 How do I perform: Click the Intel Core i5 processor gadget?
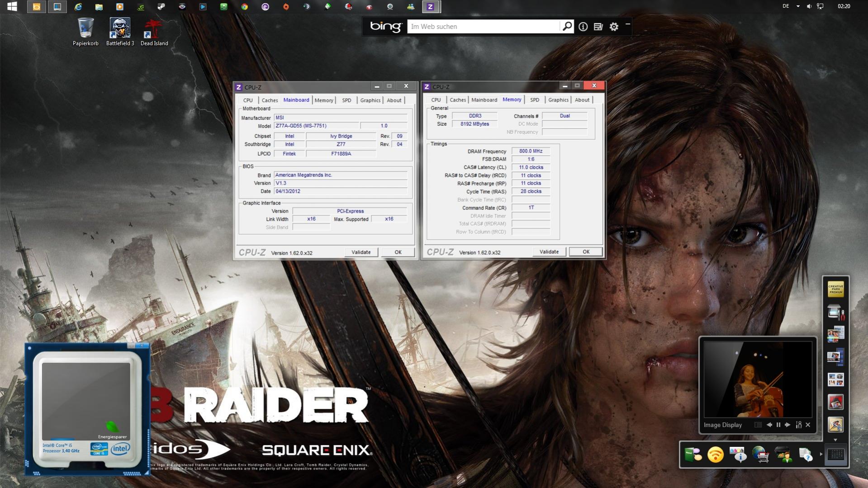tap(86, 410)
